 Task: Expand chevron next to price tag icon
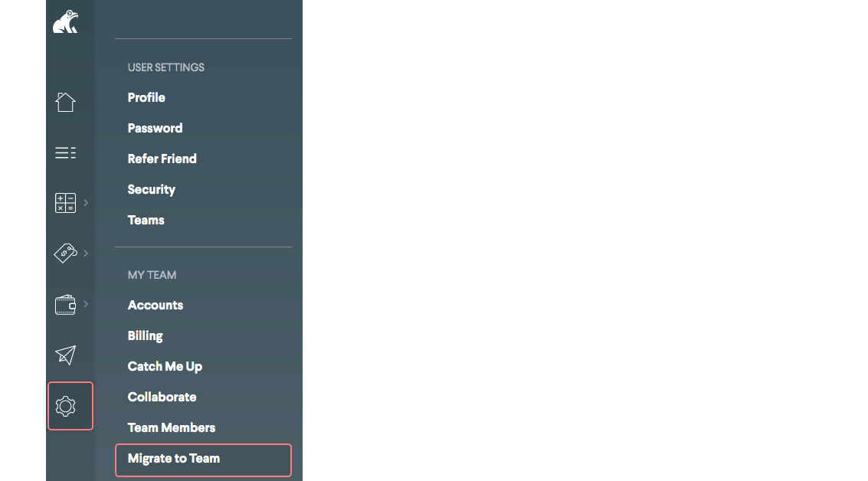[x=86, y=254]
